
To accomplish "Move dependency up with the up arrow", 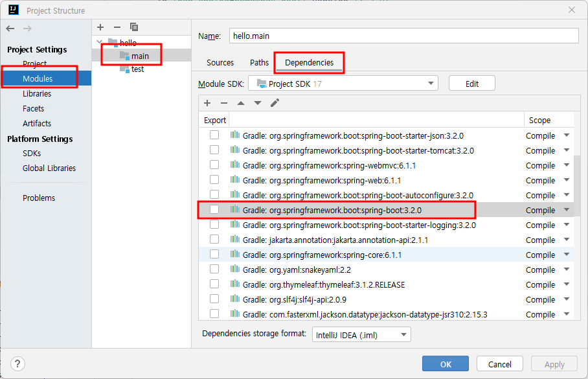I will (x=241, y=103).
